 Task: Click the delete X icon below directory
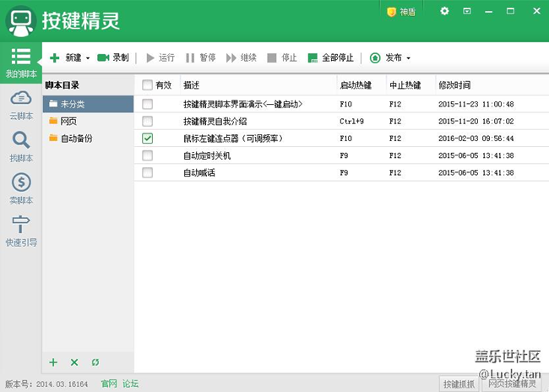(x=74, y=362)
